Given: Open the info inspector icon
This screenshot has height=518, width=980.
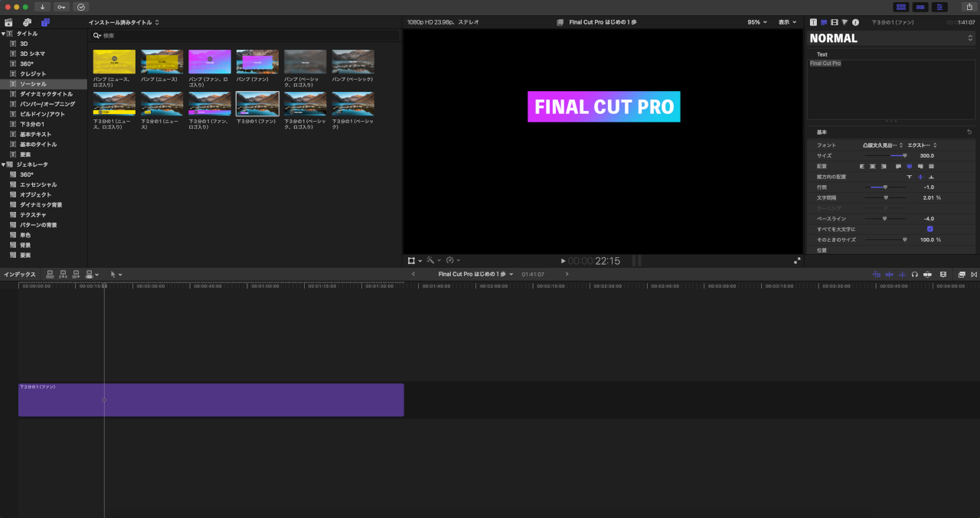Looking at the screenshot, I should coord(855,22).
